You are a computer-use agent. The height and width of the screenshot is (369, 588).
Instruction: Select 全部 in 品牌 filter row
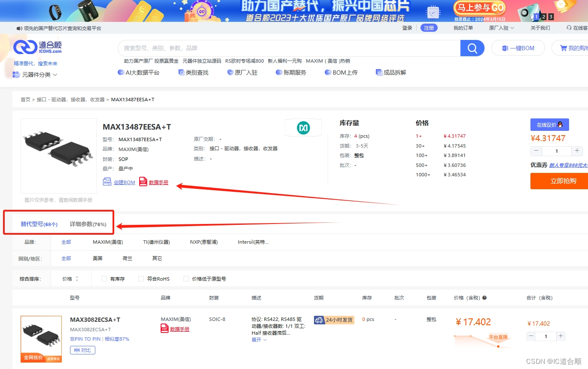tap(66, 242)
